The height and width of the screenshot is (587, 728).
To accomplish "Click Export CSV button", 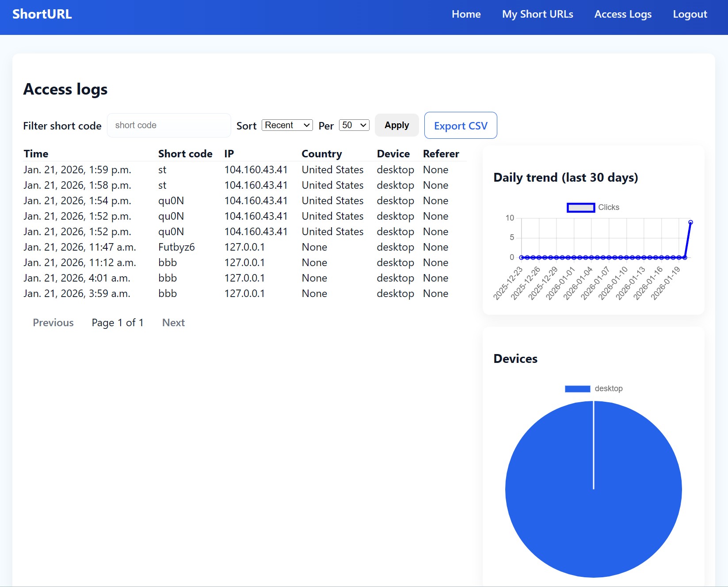I will coord(461,126).
